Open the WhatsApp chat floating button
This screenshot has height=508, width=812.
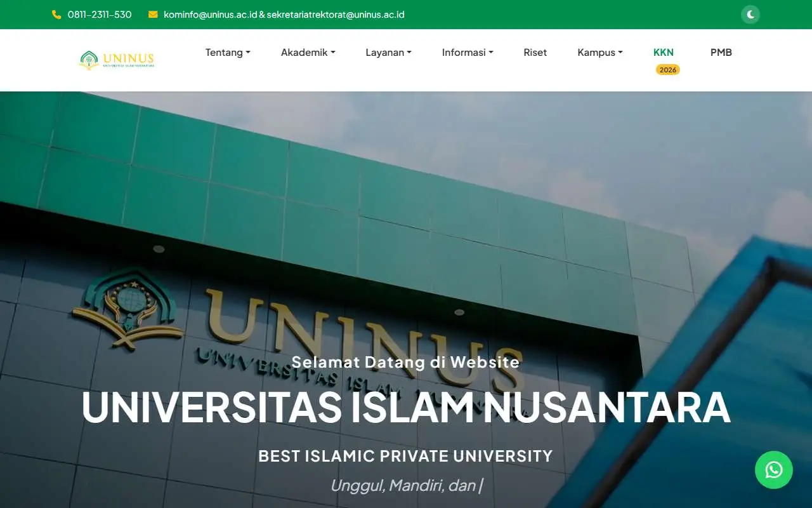(x=774, y=470)
